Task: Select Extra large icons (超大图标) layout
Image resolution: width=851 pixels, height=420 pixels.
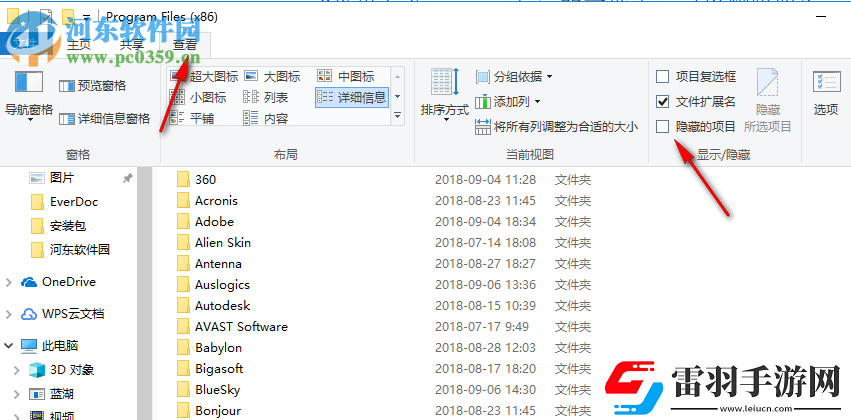Action: [x=204, y=77]
